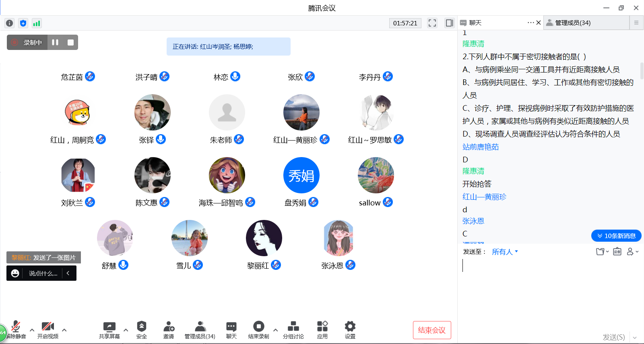
Task: Open the emoji reaction picker
Action: tap(15, 273)
